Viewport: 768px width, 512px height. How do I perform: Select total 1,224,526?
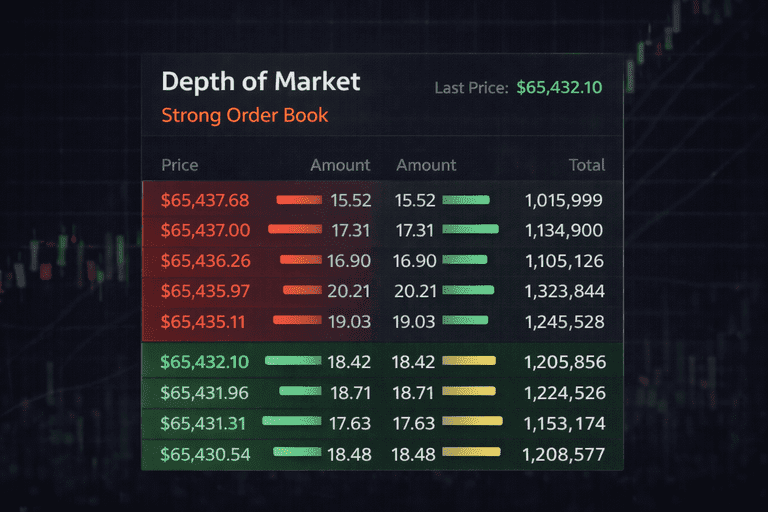tap(565, 393)
